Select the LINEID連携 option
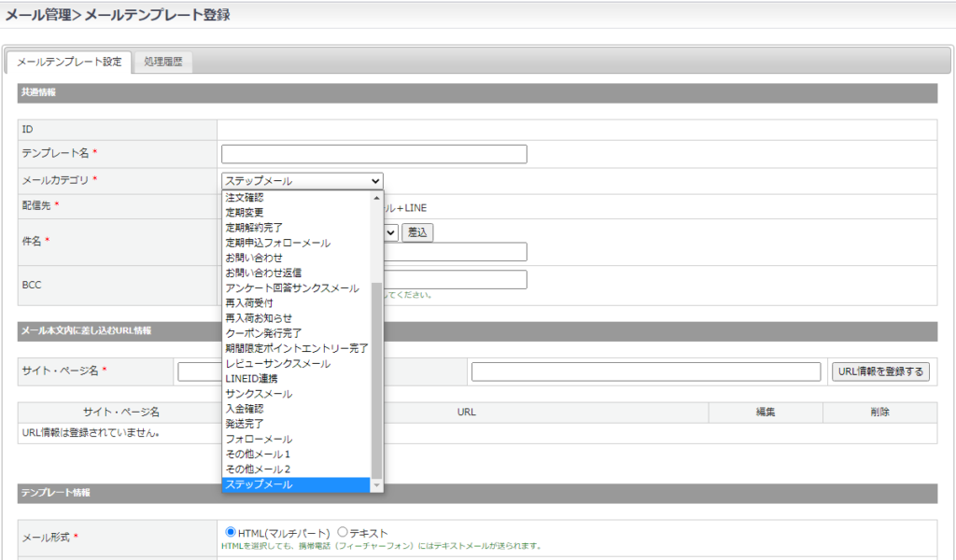 click(x=251, y=379)
